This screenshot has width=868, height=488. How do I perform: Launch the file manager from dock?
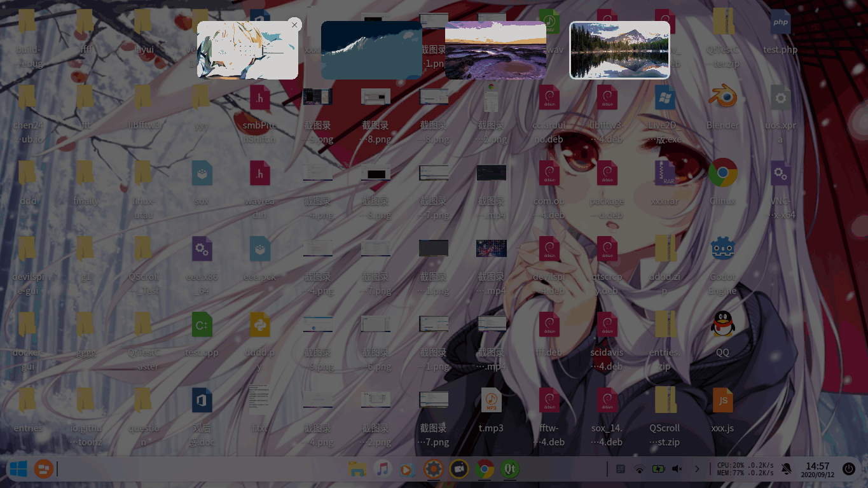pos(357,470)
